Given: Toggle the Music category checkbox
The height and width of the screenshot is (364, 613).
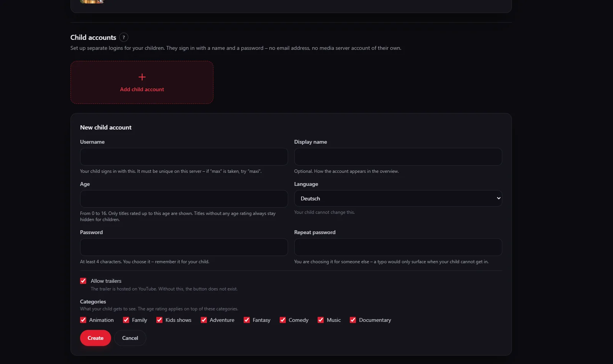Looking at the screenshot, I should pos(321,320).
